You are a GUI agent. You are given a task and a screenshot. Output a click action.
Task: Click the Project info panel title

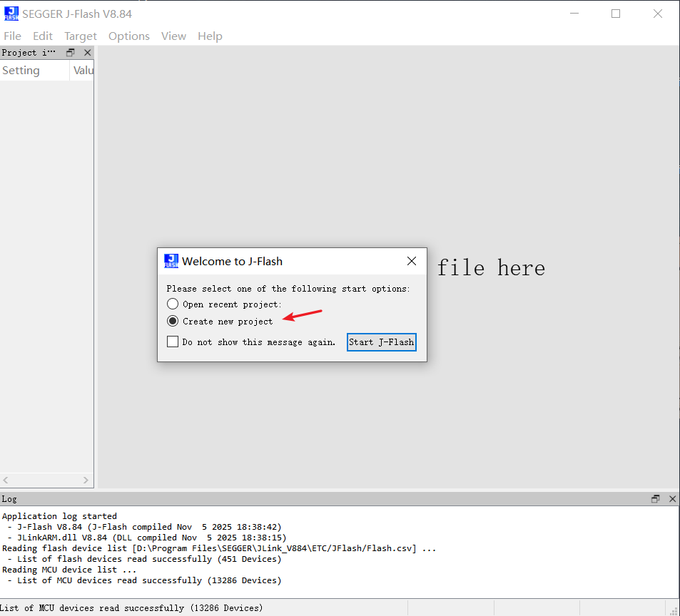coord(29,53)
